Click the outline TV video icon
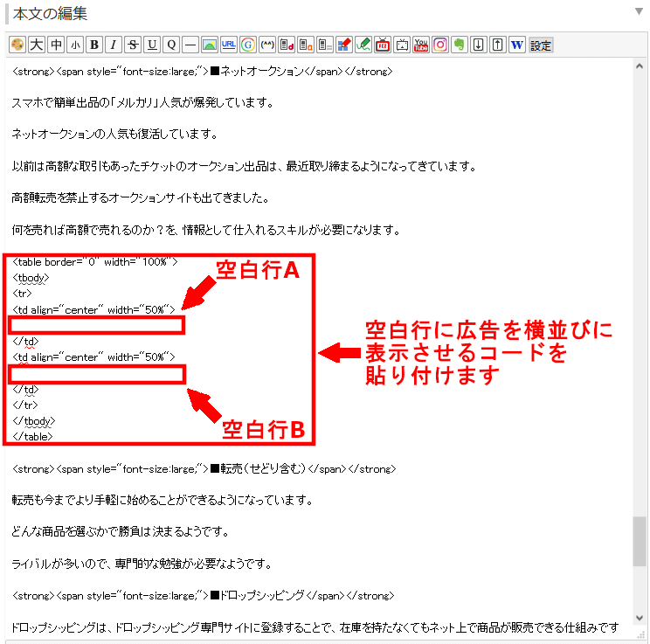The image size is (650, 644). 402,45
